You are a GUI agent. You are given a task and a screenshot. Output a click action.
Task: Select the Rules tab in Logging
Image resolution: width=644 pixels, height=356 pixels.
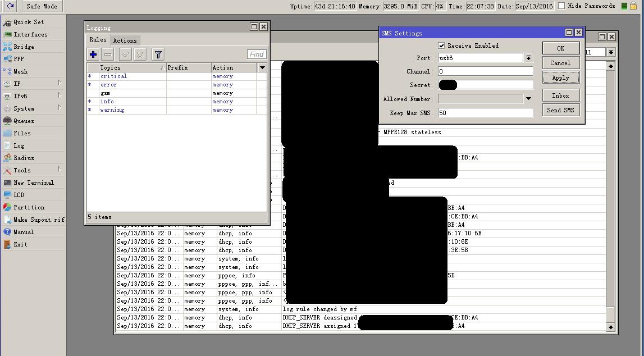pos(98,40)
